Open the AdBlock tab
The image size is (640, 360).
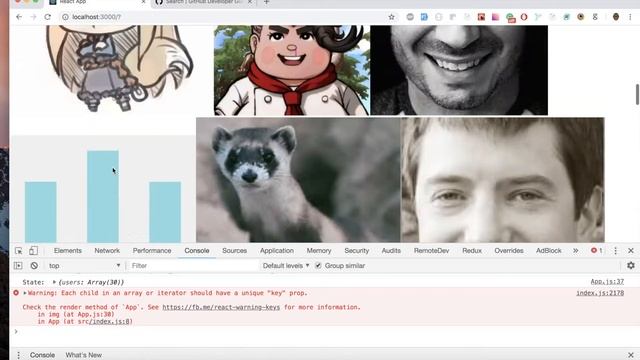click(x=549, y=251)
